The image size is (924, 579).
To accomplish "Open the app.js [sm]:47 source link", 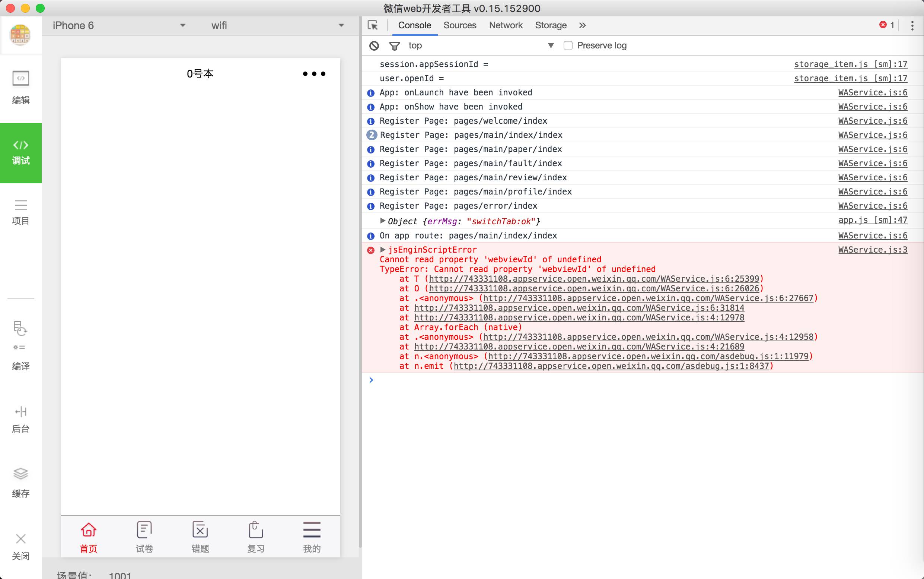I will 872,220.
